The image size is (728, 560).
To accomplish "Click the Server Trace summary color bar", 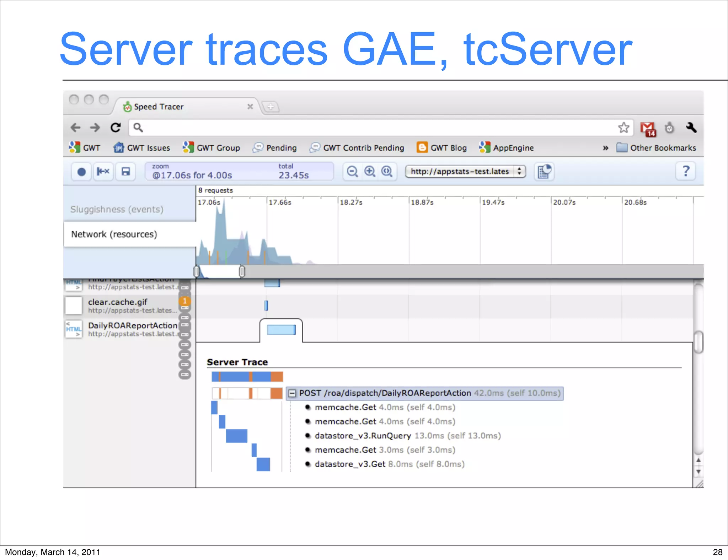I will (247, 376).
